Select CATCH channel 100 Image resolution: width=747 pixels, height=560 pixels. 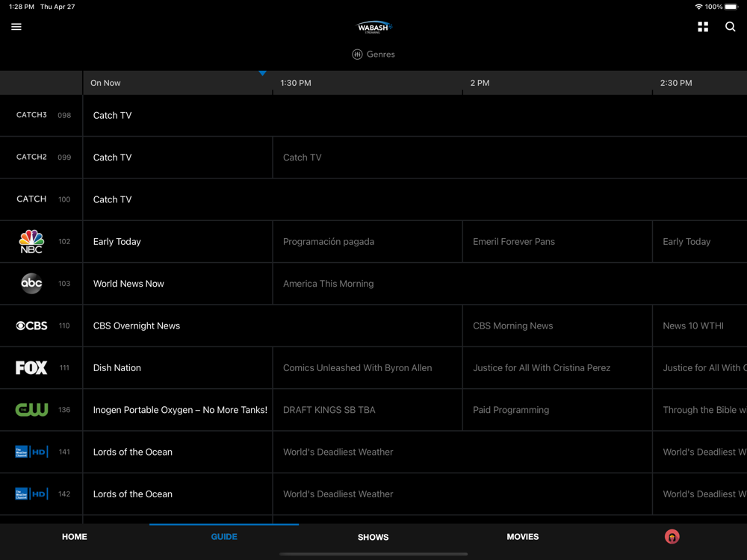point(41,199)
